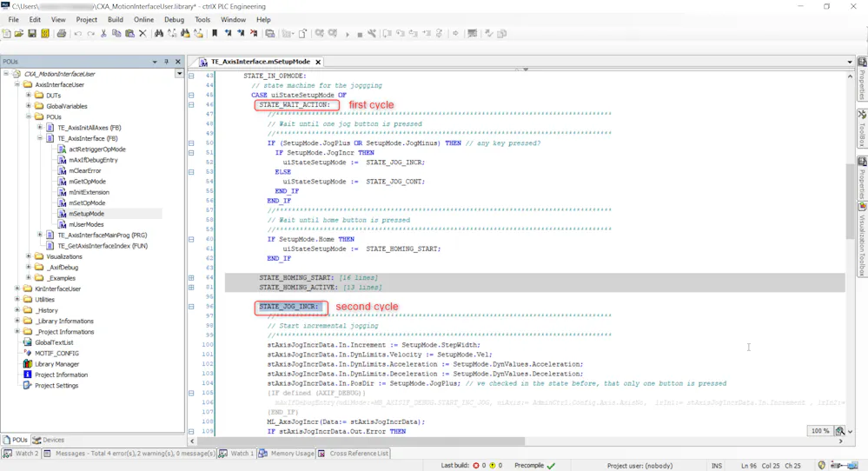
Task: Open the POUs panel dropdown arrow
Action: pos(155,62)
